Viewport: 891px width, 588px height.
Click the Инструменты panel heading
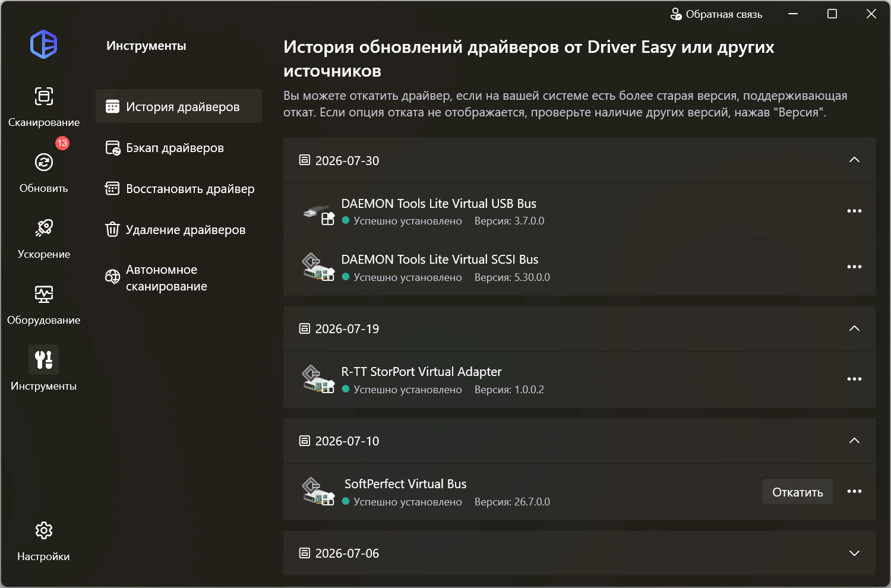point(146,46)
